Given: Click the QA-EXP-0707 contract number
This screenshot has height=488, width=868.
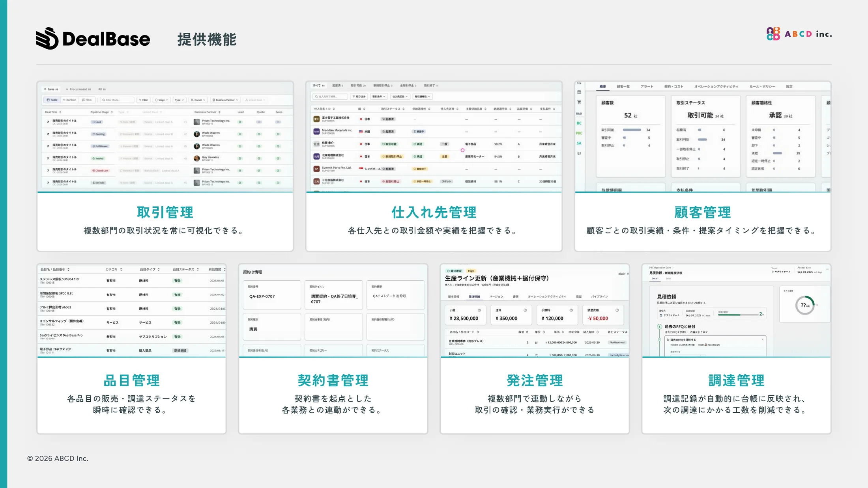Looking at the screenshot, I should [x=262, y=296].
